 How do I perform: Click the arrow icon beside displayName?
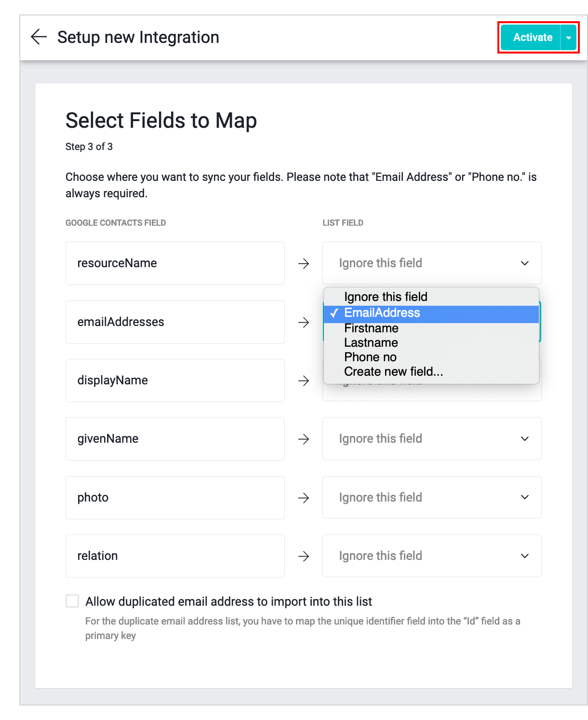(304, 380)
